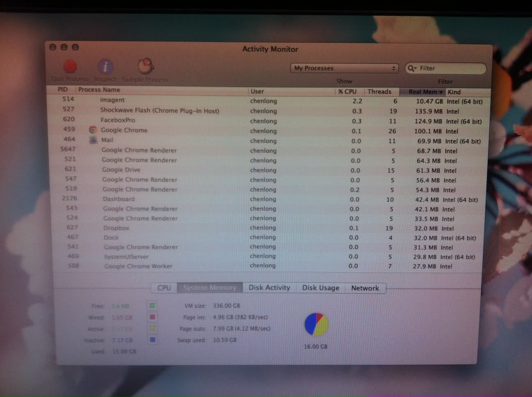Click the magnifier icon in Filter field
The width and height of the screenshot is (532, 397).
tap(411, 68)
